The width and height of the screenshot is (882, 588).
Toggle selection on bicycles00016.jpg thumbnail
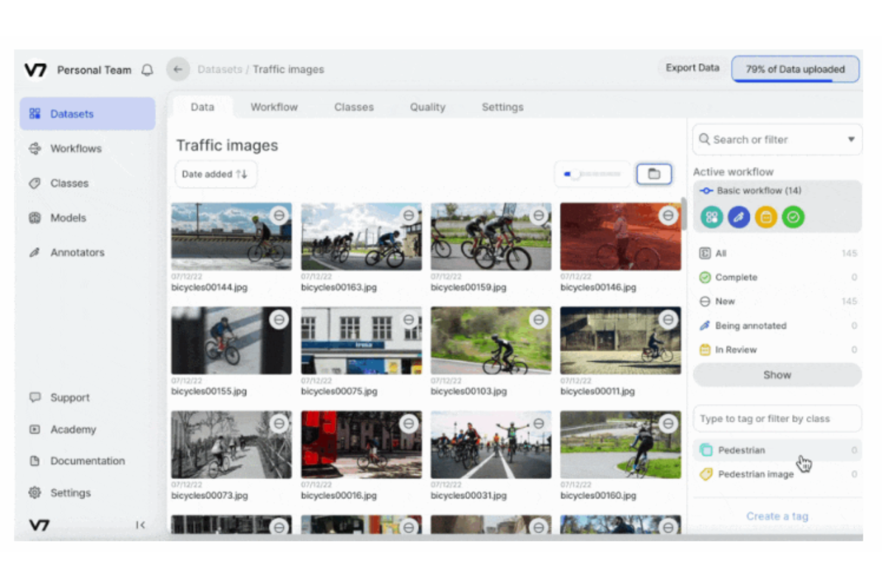click(409, 424)
